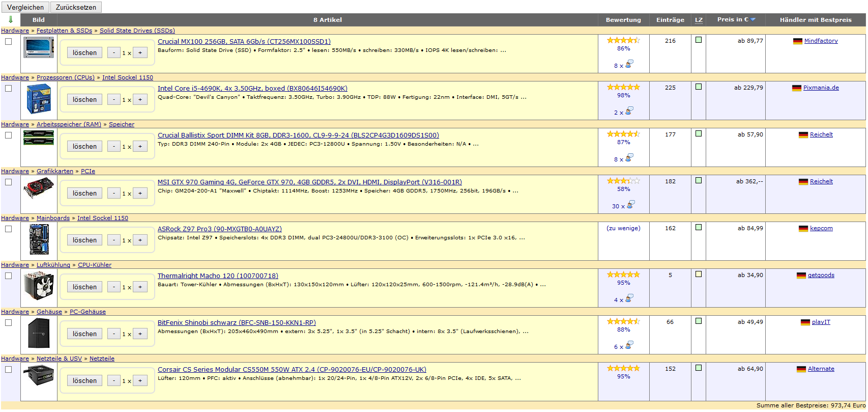The image size is (868, 412).
Task: Open reviews icon for MSI GTX 970
Action: click(x=631, y=205)
